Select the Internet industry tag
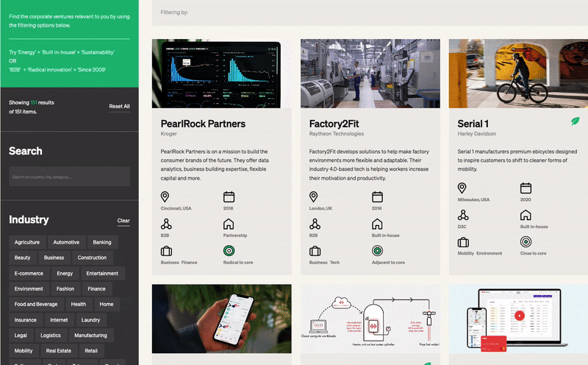This screenshot has height=365, width=588. pyautogui.click(x=59, y=320)
